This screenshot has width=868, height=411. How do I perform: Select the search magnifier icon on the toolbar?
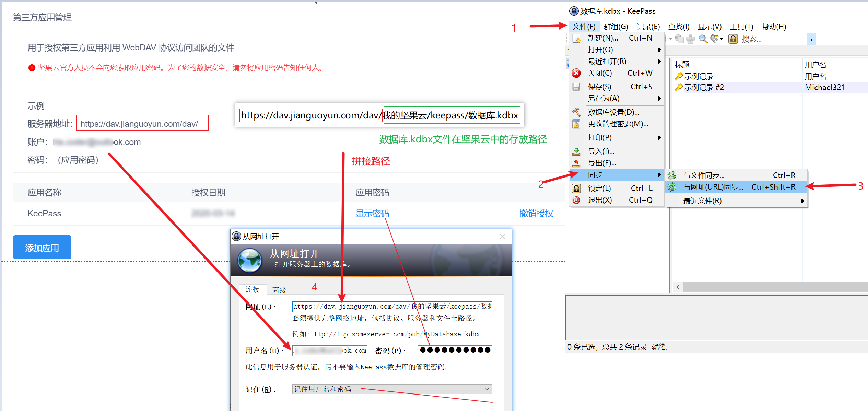tap(703, 38)
